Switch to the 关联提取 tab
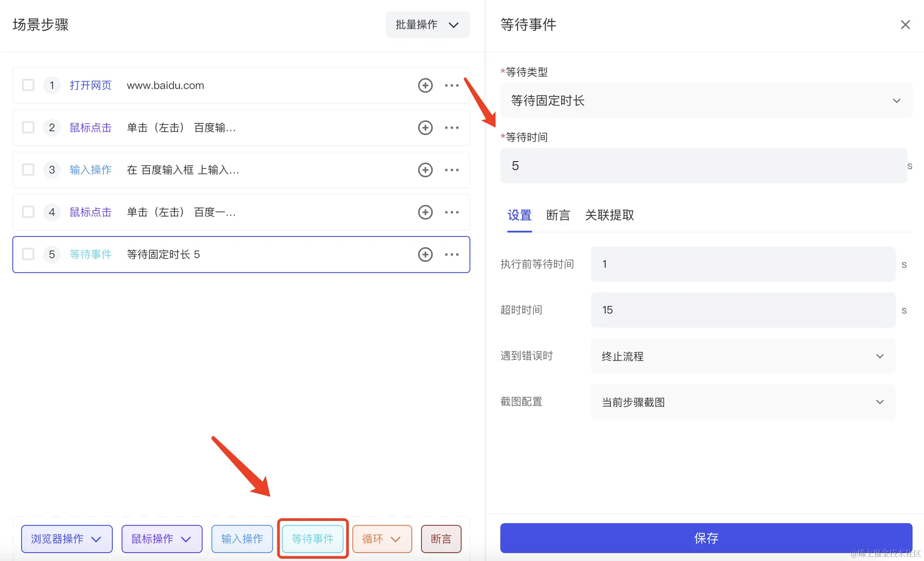The width and height of the screenshot is (924, 561). [x=609, y=215]
